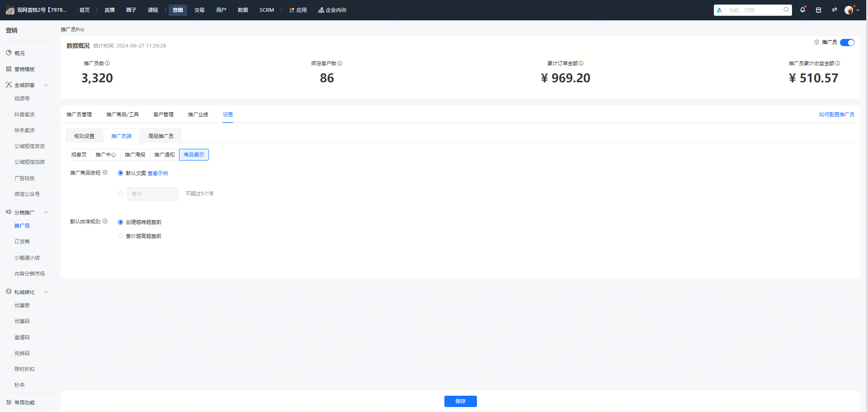Image resolution: width=868 pixels, height=412 pixels.
Task: Collapse the 分销推广 sidebar group arrow
Action: point(46,212)
